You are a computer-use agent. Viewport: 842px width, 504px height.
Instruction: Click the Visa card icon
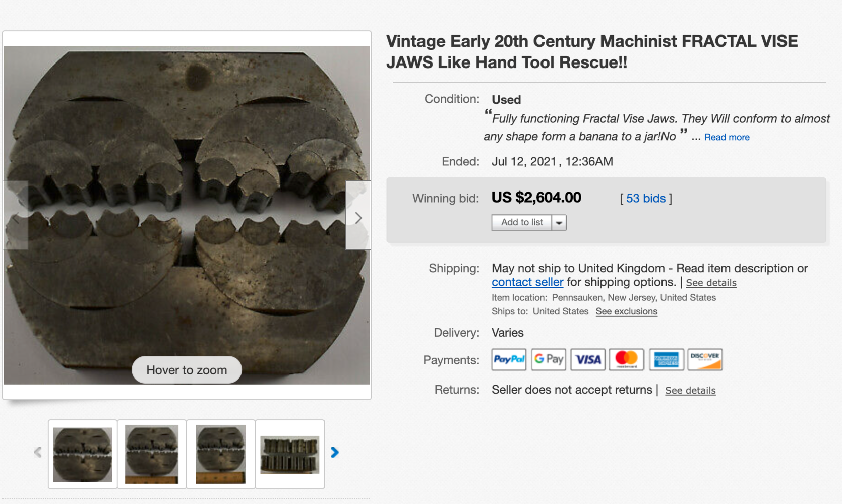[x=588, y=359]
